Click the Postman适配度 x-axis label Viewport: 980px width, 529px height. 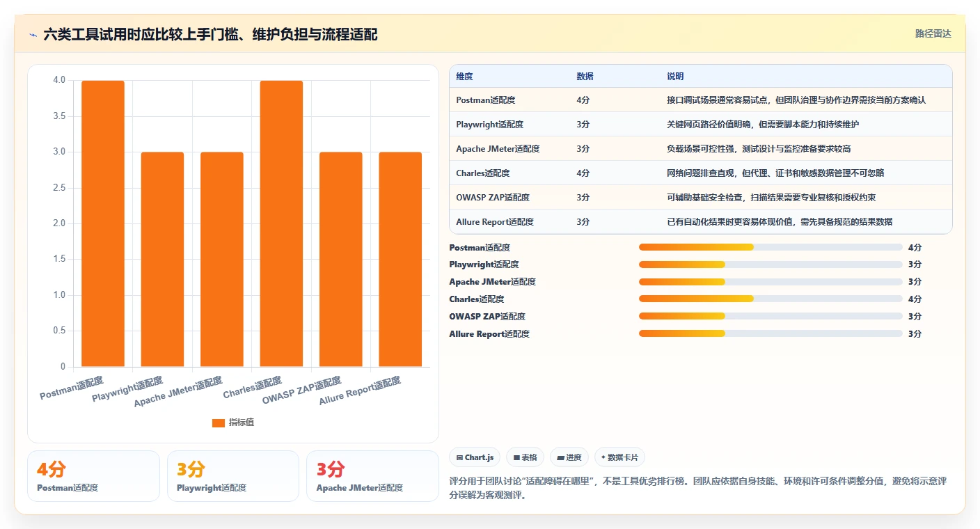pos(72,388)
